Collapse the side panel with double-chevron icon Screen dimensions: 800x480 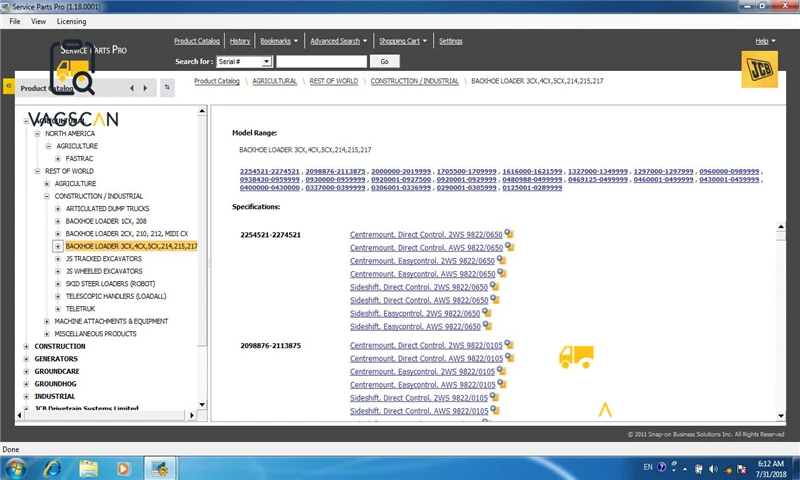[9, 86]
